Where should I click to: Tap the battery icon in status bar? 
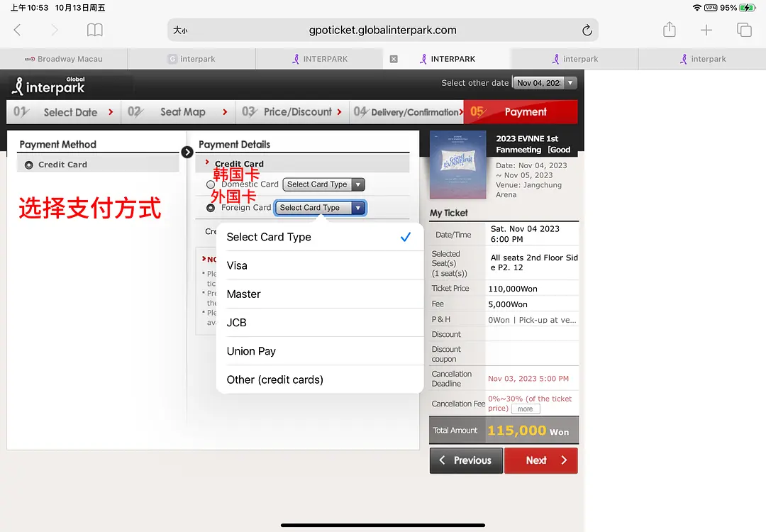(748, 8)
